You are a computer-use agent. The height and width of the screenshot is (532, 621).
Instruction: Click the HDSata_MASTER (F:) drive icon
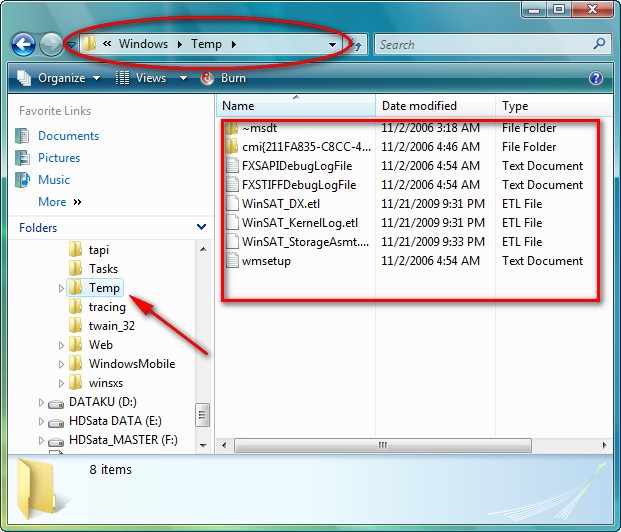click(x=56, y=442)
